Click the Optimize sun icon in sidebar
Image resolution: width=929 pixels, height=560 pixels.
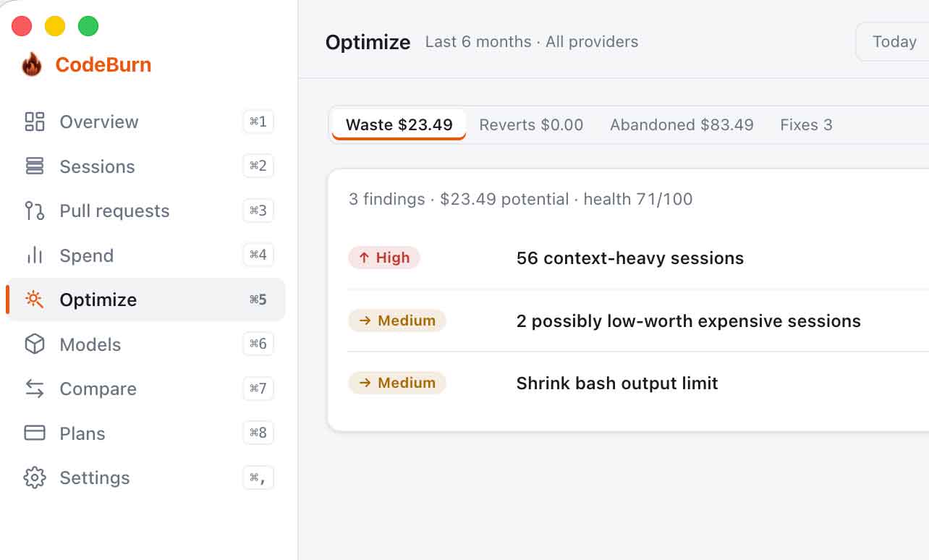[x=35, y=300]
